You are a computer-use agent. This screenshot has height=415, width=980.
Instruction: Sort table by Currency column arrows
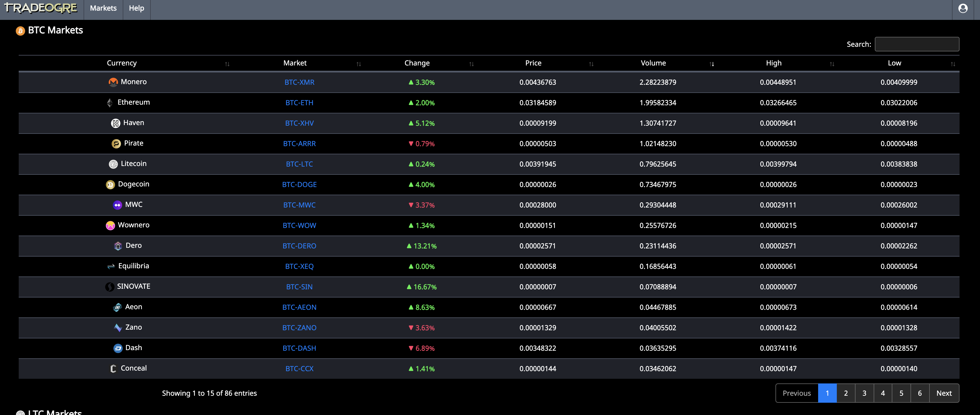click(227, 64)
